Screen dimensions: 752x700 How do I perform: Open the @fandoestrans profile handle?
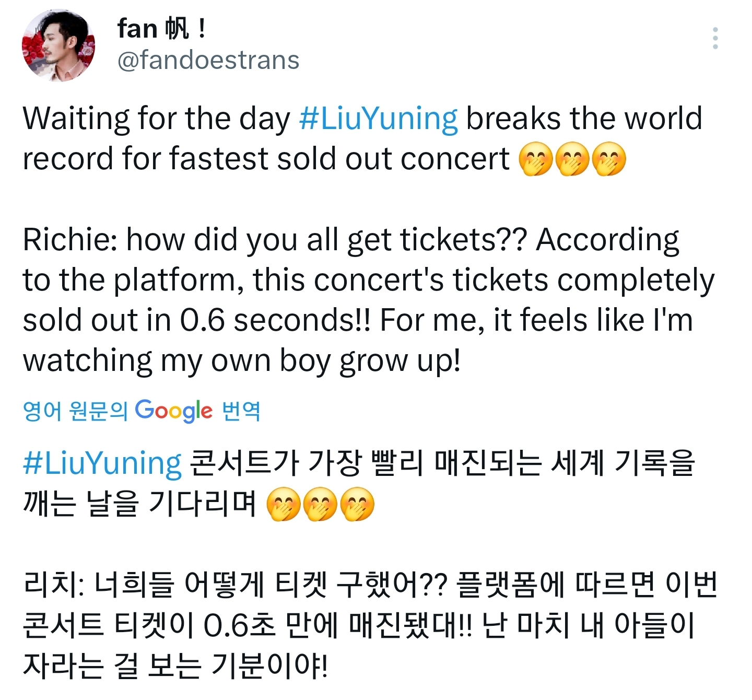click(208, 60)
